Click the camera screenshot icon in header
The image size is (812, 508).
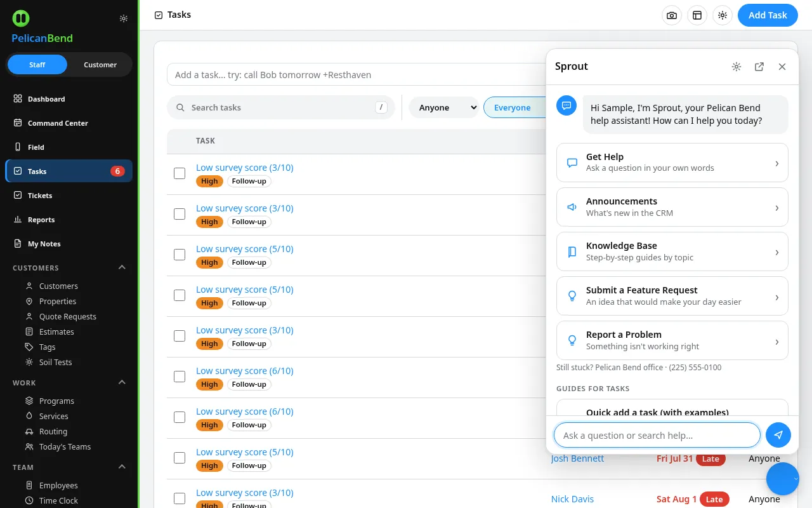(x=672, y=15)
